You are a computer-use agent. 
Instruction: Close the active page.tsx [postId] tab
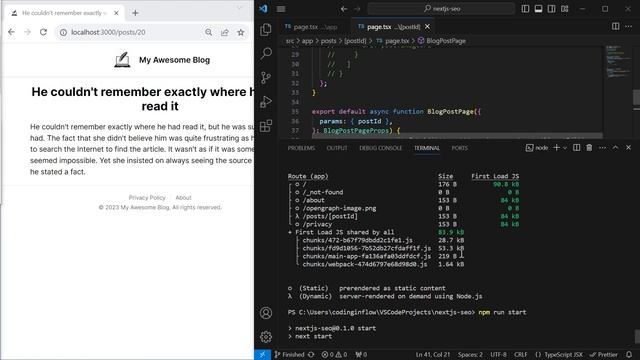427,27
